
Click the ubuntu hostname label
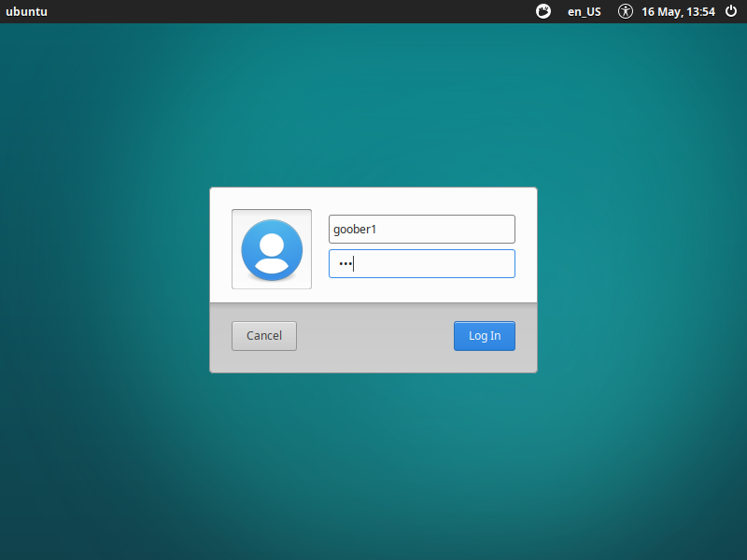click(x=26, y=11)
